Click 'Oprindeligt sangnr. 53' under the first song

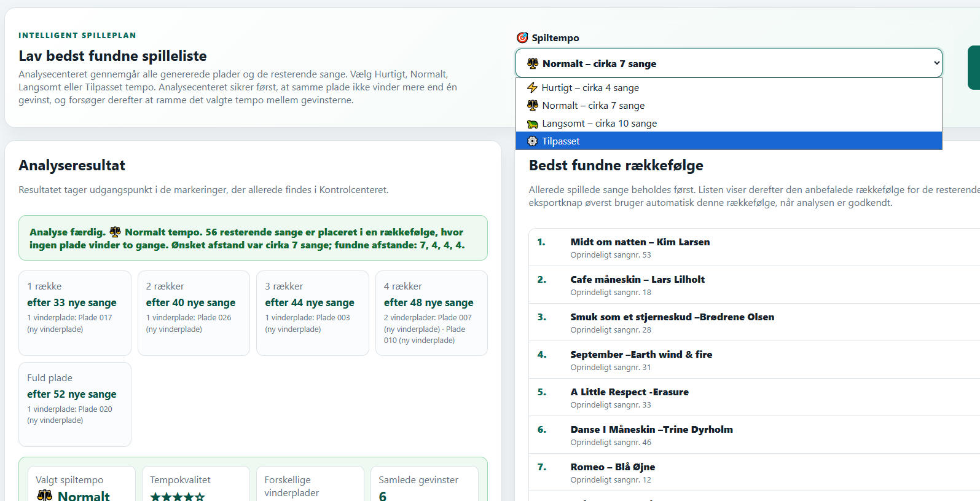click(611, 255)
